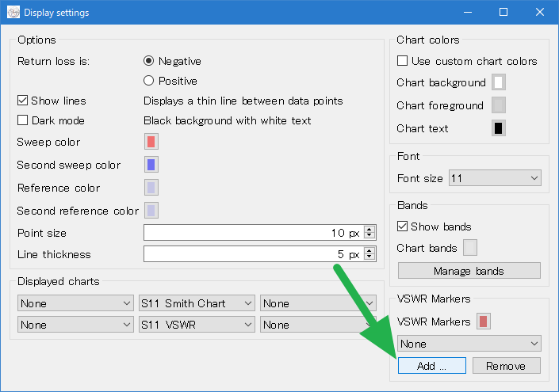Tick Use custom chart colors
The width and height of the screenshot is (559, 392).
(x=403, y=60)
